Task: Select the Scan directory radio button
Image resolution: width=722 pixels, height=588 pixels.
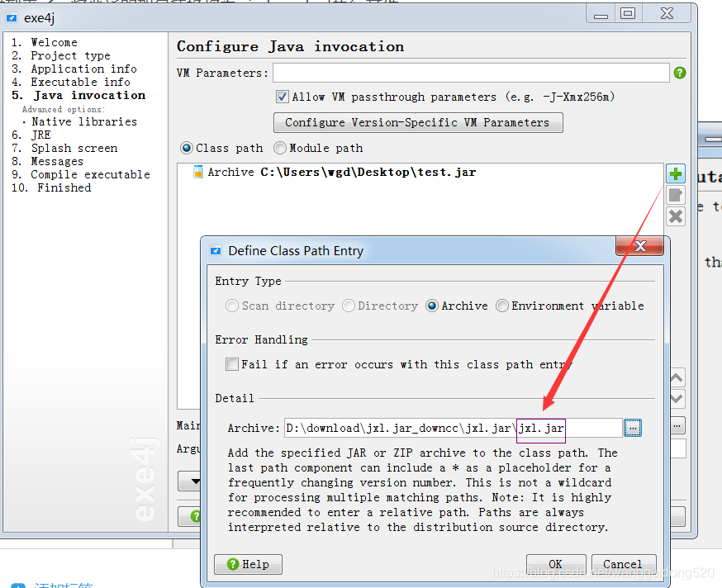Action: [x=232, y=306]
